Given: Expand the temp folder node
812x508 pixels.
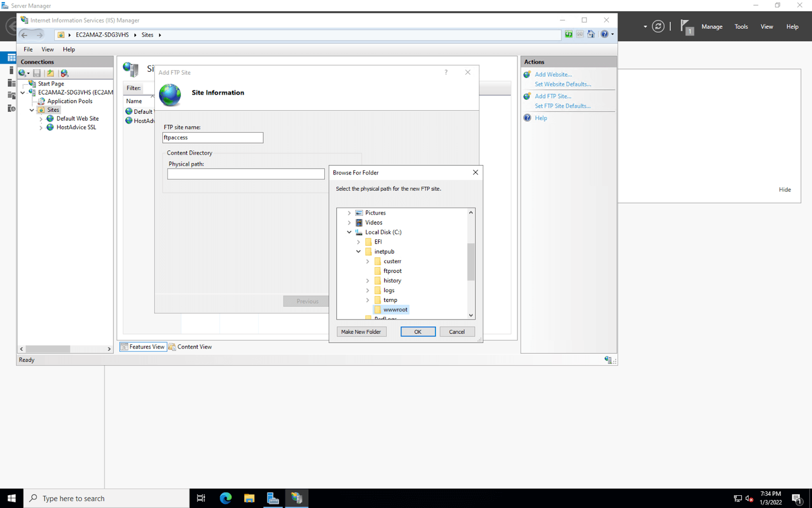Looking at the screenshot, I should (367, 300).
